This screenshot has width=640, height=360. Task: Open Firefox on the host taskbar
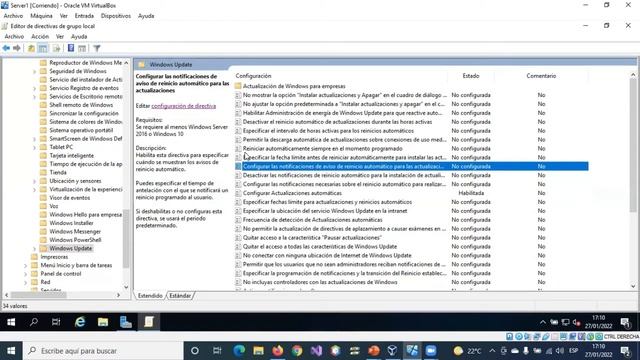click(278, 351)
